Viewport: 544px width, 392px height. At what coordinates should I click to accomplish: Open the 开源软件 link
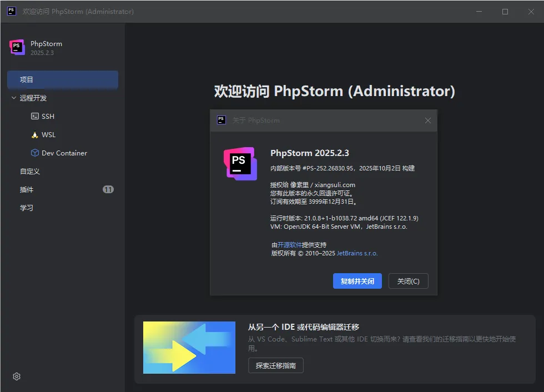291,245
